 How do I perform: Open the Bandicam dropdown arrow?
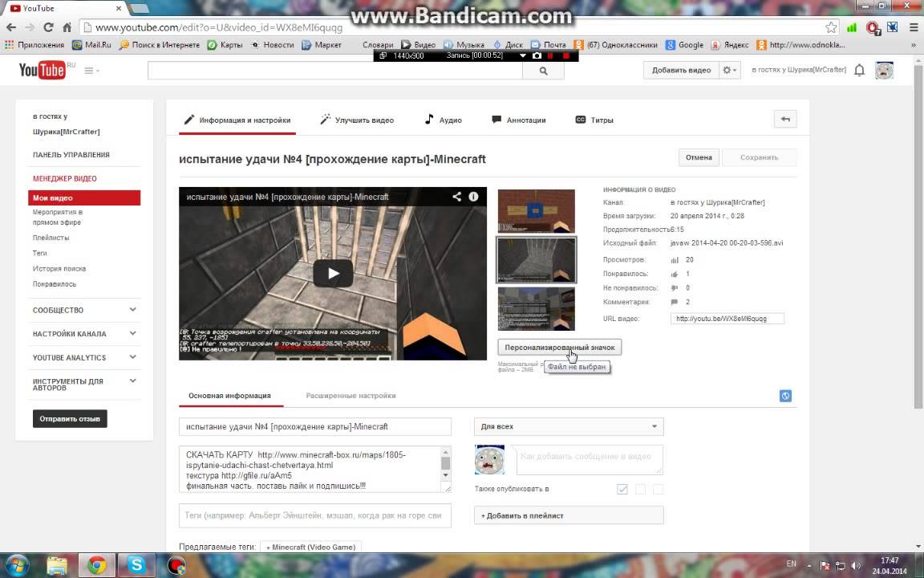pos(522,55)
